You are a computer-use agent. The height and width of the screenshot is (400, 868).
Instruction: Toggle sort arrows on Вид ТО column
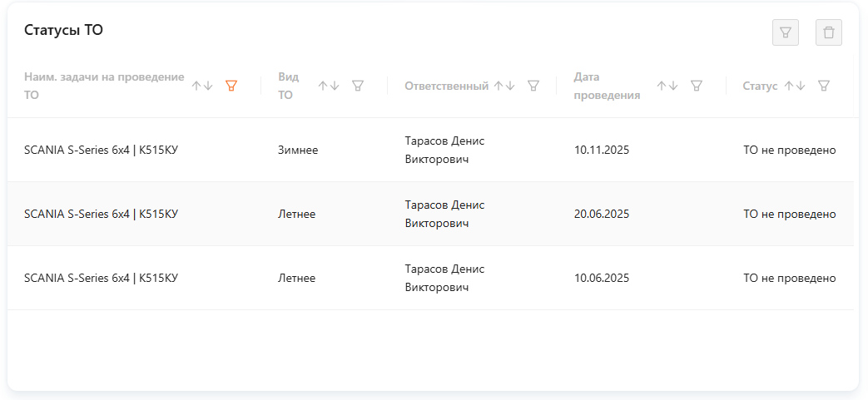point(329,86)
